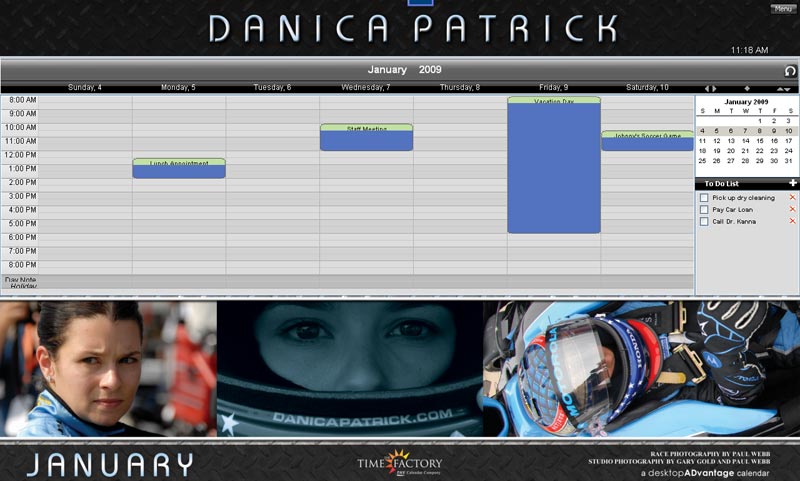Click the 8:00 AM time label
Screen dimensions: 800x481
(23, 100)
